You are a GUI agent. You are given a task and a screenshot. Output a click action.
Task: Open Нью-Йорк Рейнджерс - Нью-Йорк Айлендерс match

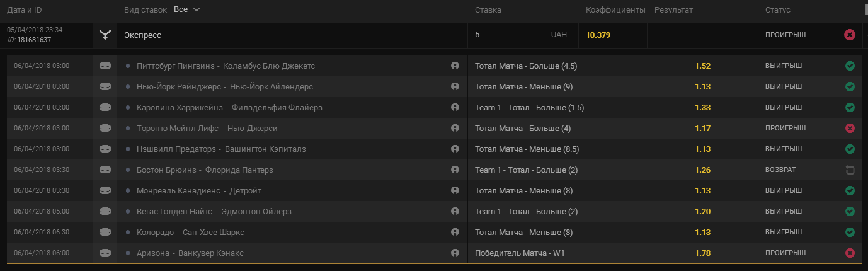pos(225,86)
